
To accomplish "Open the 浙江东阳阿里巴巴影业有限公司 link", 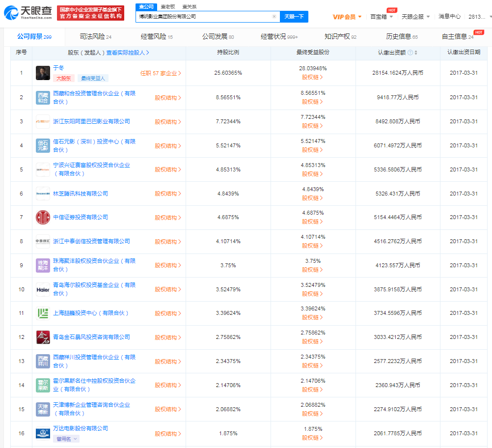I will [x=91, y=121].
